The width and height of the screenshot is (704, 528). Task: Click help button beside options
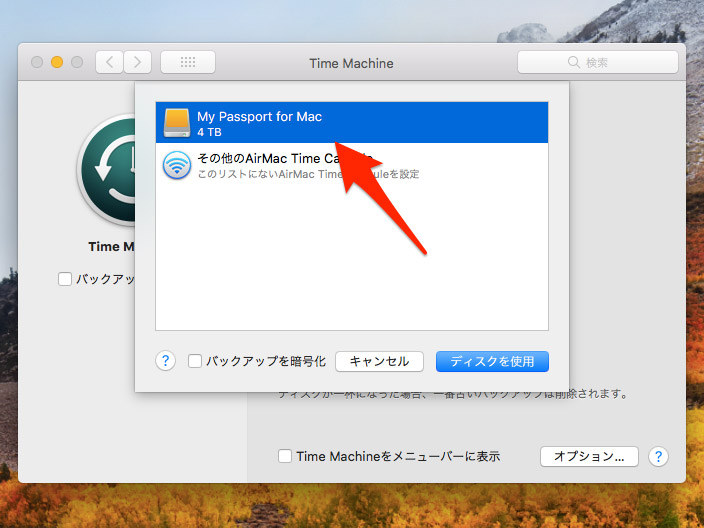658,457
